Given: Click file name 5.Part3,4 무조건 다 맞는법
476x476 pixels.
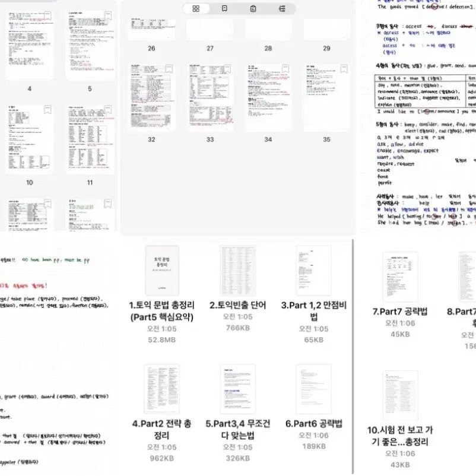Looking at the screenshot, I should pyautogui.click(x=237, y=429).
